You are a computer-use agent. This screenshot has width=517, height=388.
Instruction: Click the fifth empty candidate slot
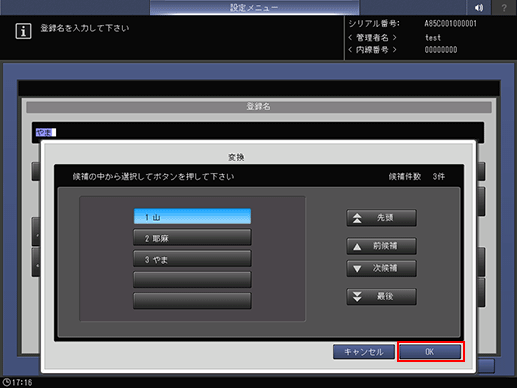[x=192, y=301]
